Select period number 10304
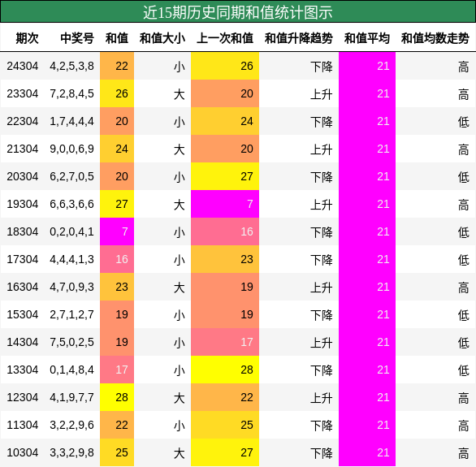This screenshot has height=467, width=476. (23, 452)
